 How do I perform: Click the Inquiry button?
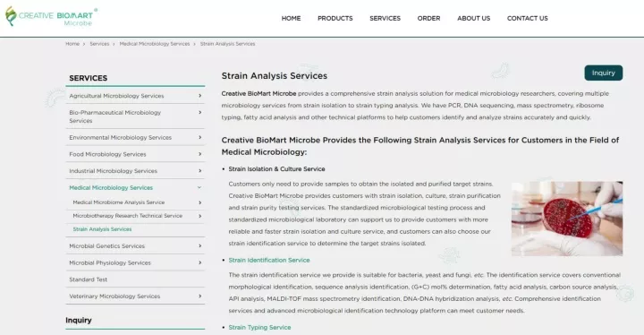[604, 73]
